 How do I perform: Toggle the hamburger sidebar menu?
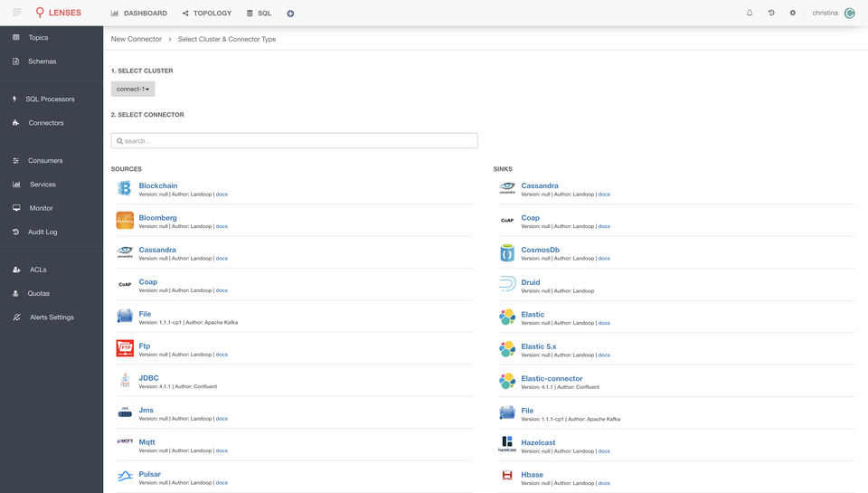point(17,12)
